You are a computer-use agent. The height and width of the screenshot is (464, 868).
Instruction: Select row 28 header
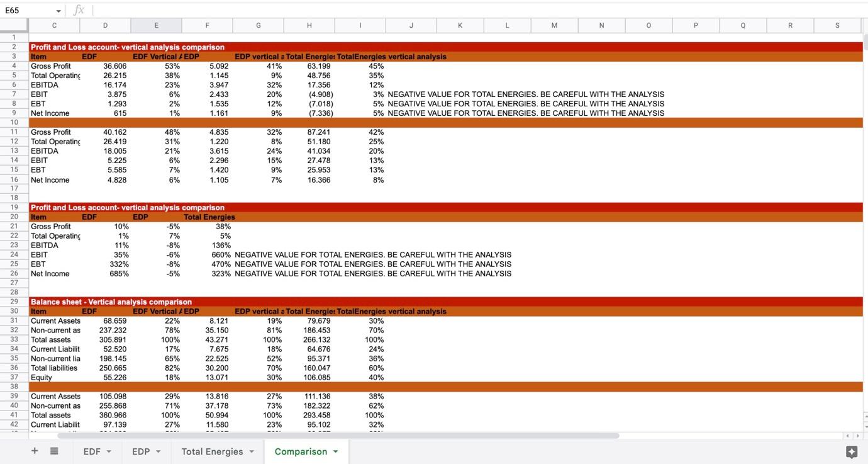coord(14,292)
